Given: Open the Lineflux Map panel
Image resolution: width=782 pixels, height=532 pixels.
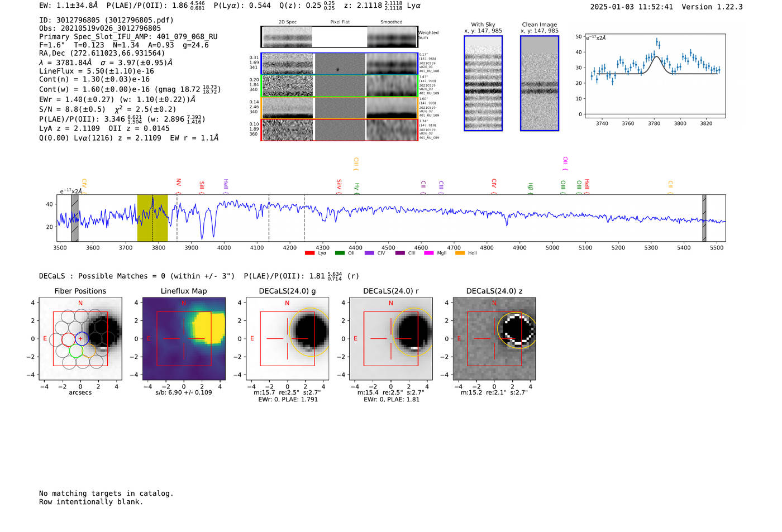Looking at the screenshot, I should tap(184, 338).
